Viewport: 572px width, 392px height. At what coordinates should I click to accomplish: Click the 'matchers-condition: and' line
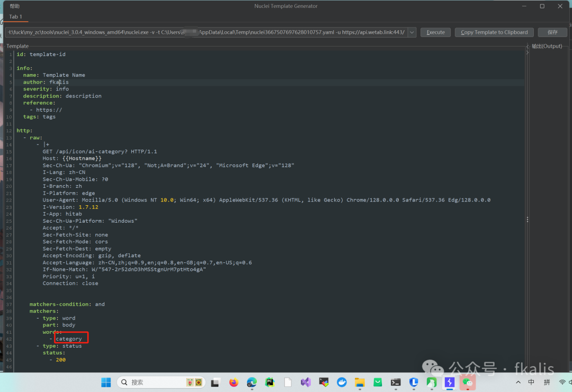[x=67, y=304]
